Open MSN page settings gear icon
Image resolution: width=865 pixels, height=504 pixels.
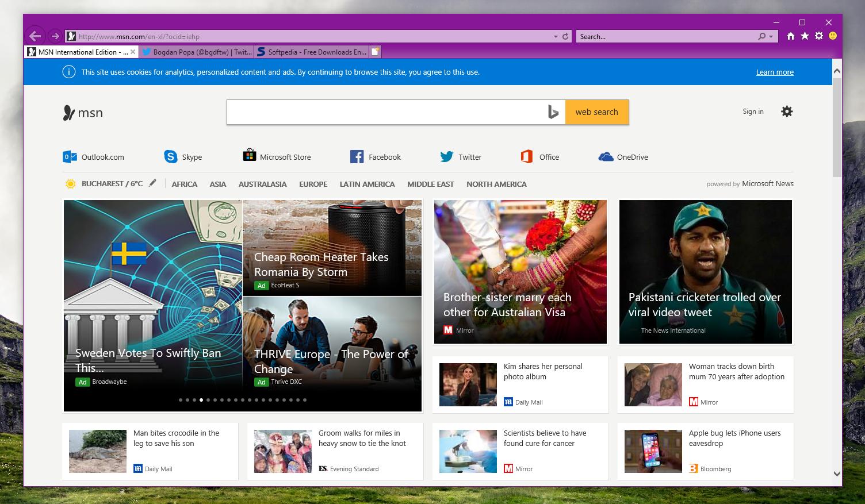[787, 111]
